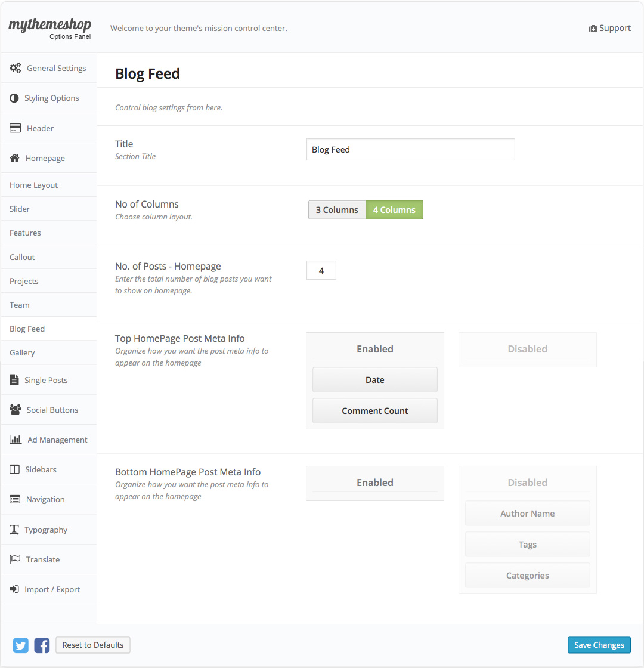Select the Styling Options half-circle icon

(x=14, y=98)
